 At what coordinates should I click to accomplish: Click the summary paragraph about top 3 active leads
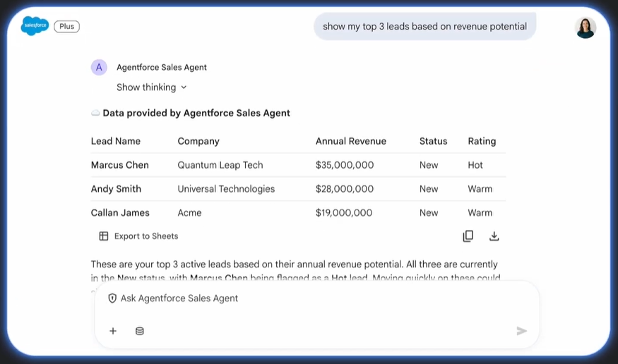296,271
